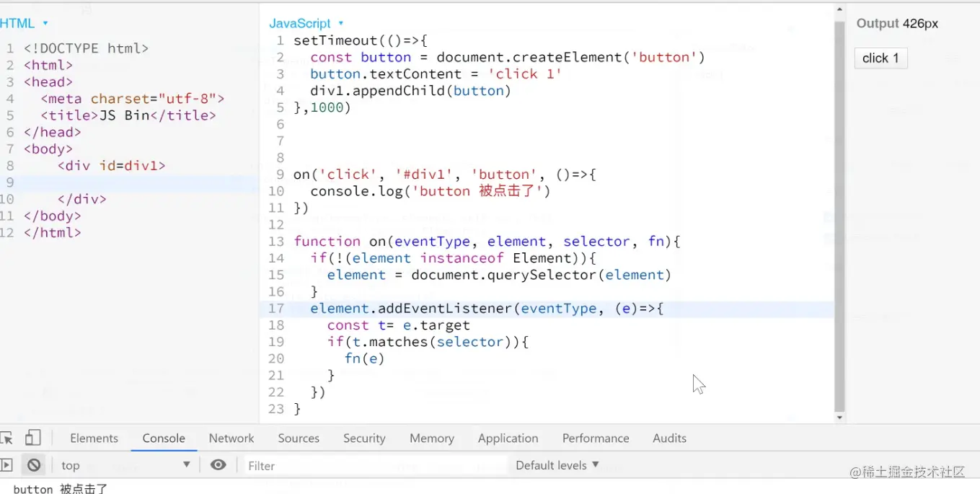Viewport: 980px width, 494px height.
Task: Toggle the device toolbar icon
Action: click(x=33, y=438)
